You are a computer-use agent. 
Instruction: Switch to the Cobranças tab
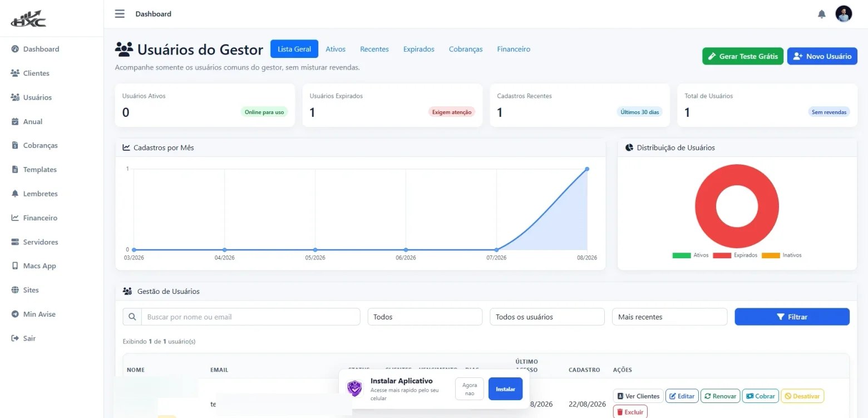pos(466,49)
